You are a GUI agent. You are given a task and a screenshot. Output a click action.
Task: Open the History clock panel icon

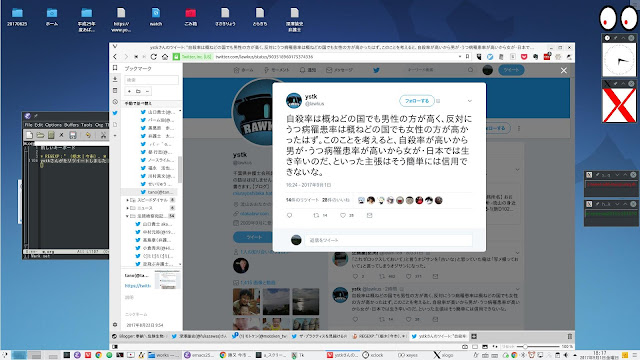[x=115, y=102]
